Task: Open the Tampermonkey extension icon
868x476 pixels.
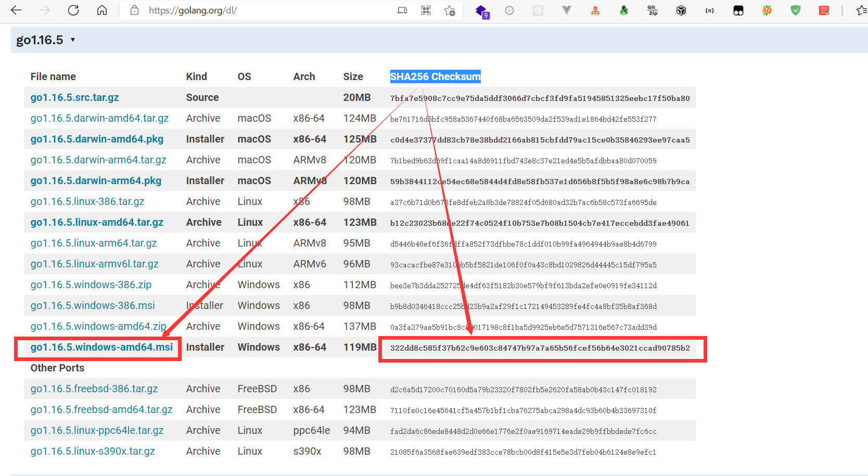Action: pos(738,10)
